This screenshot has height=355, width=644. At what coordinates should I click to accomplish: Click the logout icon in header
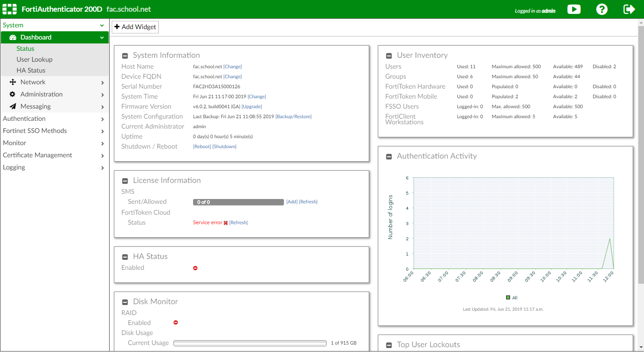pyautogui.click(x=629, y=9)
